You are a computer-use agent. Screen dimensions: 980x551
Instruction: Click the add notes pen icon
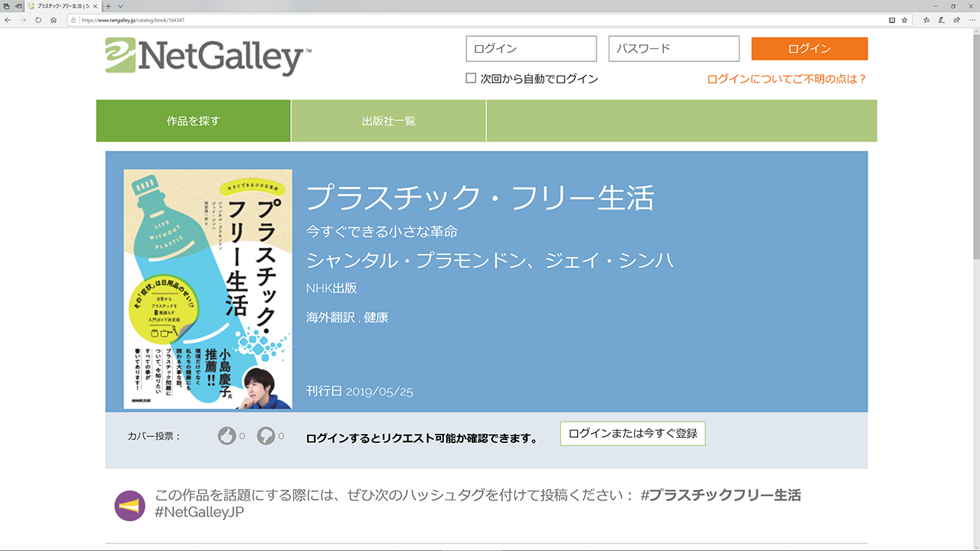942,20
